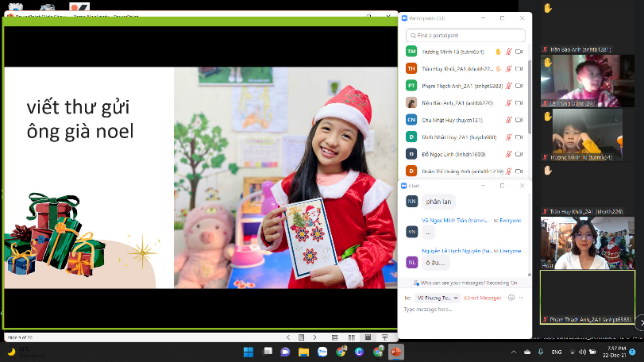Select Đinh Nhật Huy_2A1 in participants list
This screenshot has height=362, width=644.
coord(450,137)
